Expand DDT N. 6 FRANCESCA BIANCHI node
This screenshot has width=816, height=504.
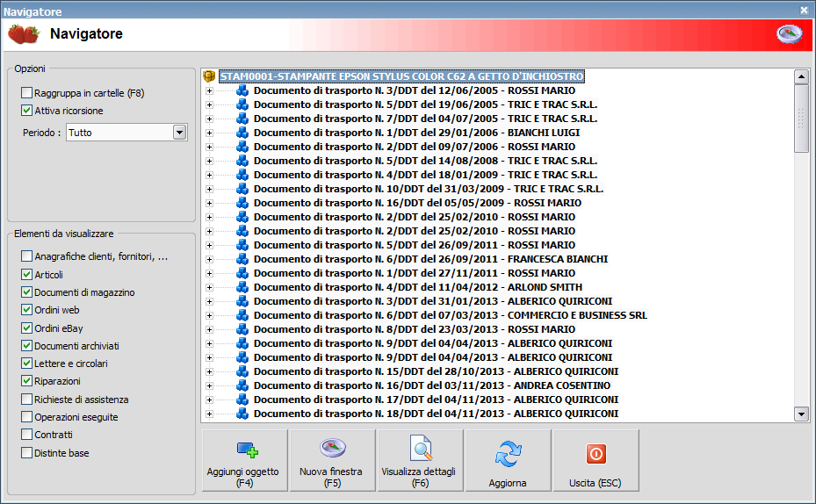point(209,259)
